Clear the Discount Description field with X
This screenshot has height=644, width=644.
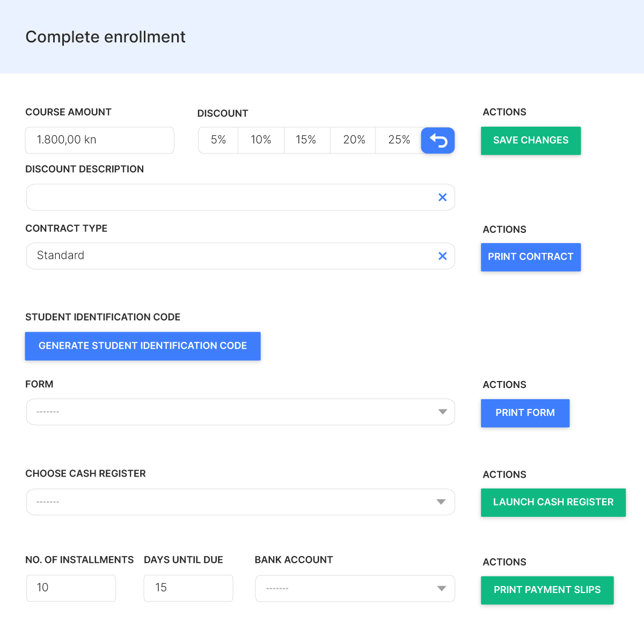(x=442, y=197)
